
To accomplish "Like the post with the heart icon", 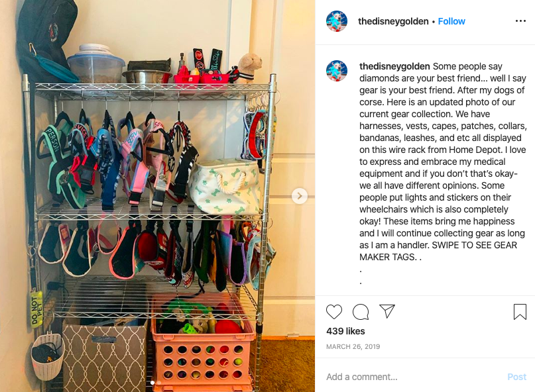I will click(x=334, y=312).
